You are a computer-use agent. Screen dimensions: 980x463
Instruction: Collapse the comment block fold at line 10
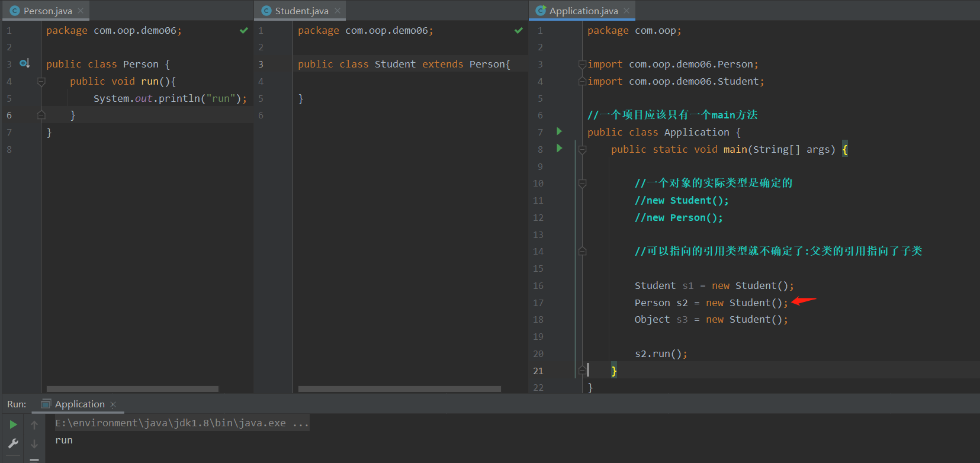pos(582,184)
